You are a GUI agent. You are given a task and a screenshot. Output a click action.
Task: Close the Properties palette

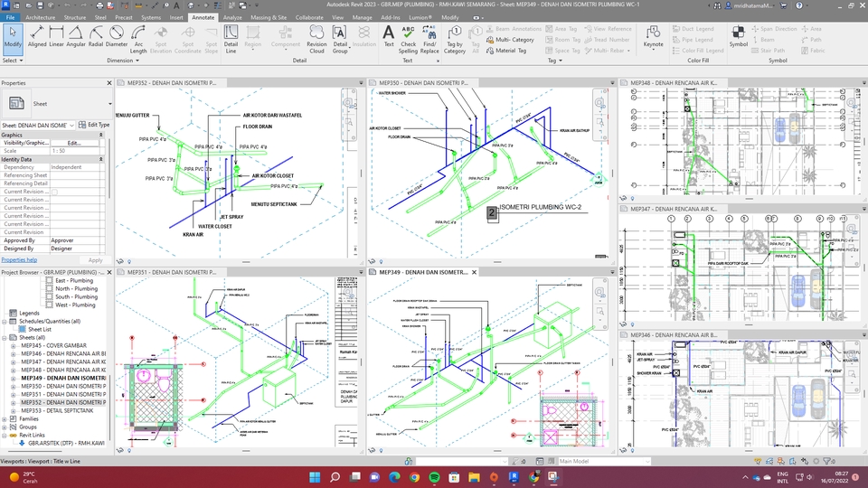click(x=109, y=83)
